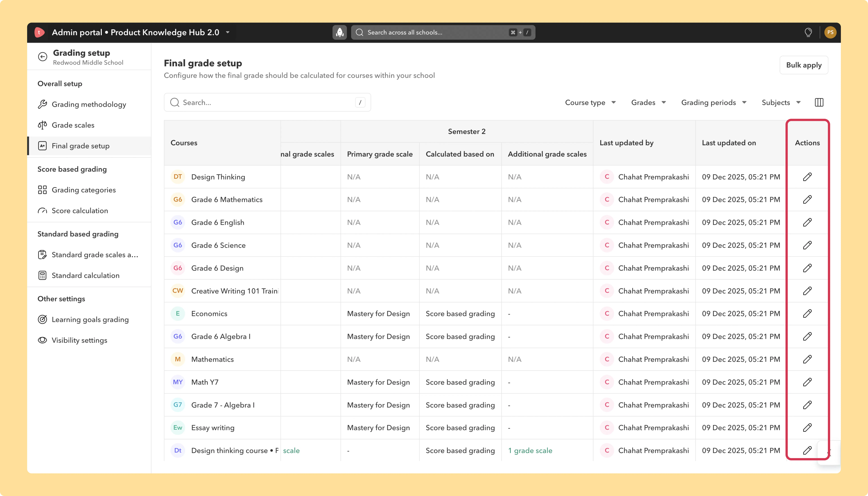Edit the Grade 6 English row

click(807, 222)
